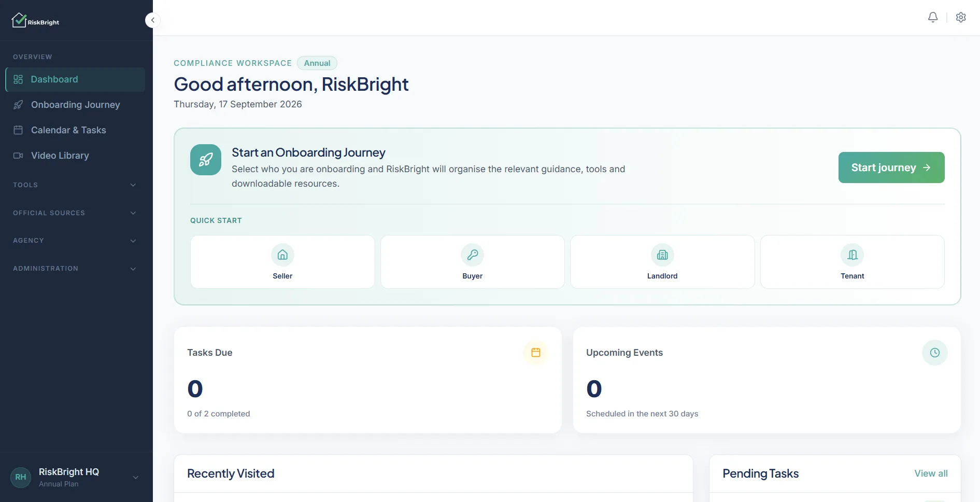View all pending tasks

tap(931, 473)
